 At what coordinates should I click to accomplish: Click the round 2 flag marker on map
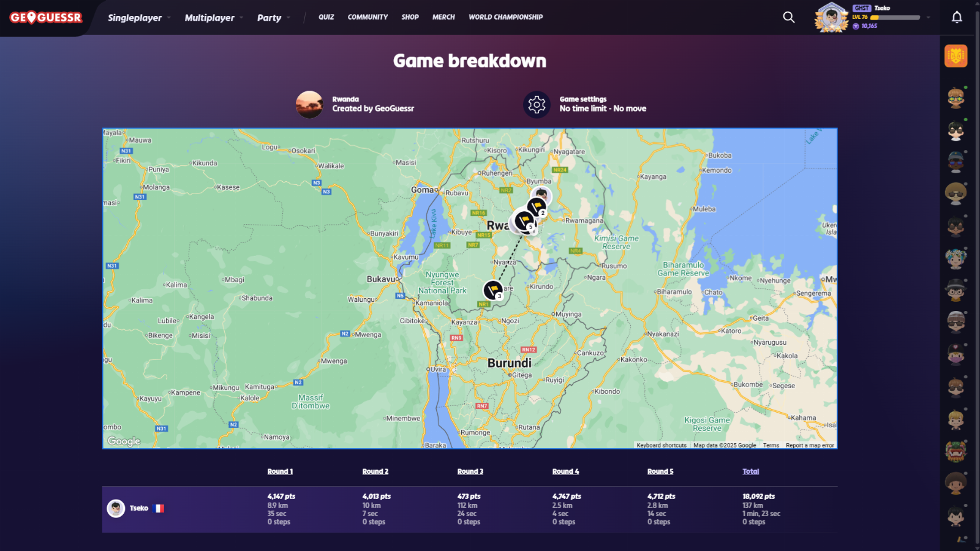(537, 206)
